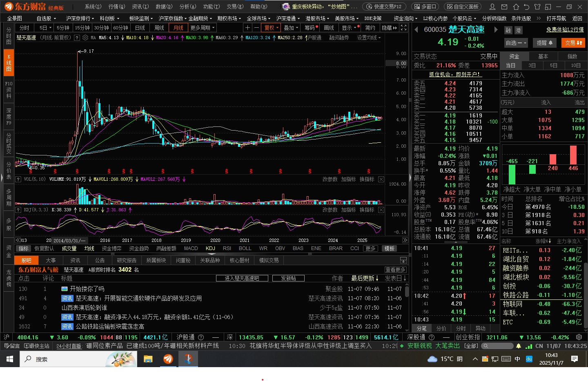Select the 5日 capital flow tab

553,65
